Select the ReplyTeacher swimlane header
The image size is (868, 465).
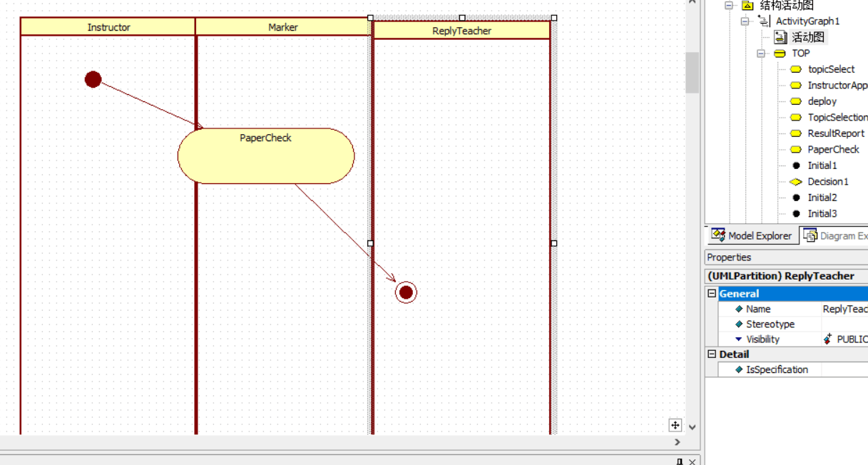pyautogui.click(x=461, y=31)
